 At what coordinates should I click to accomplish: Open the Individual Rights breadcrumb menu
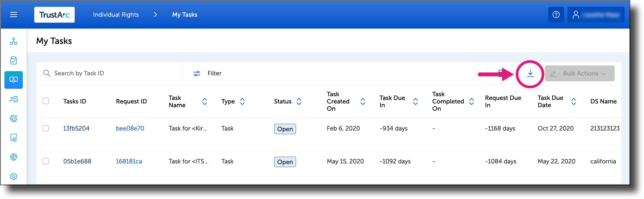point(116,14)
